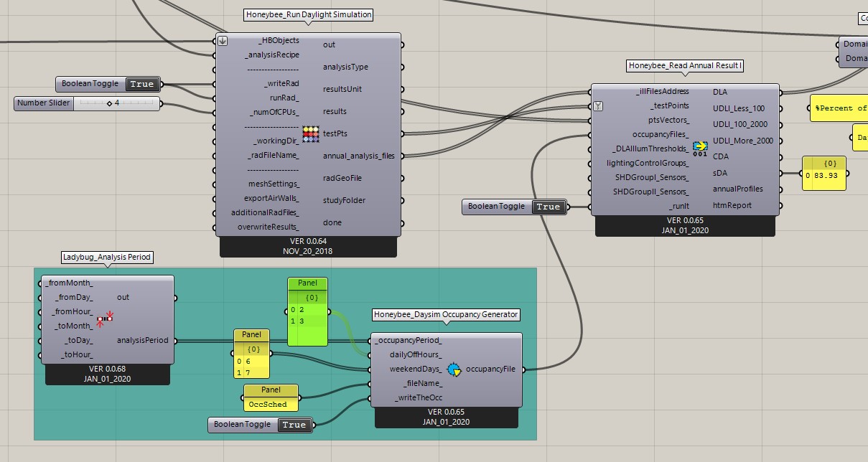Click the _DLAIllumThresholds_ input label
868x462 pixels.
650,148
